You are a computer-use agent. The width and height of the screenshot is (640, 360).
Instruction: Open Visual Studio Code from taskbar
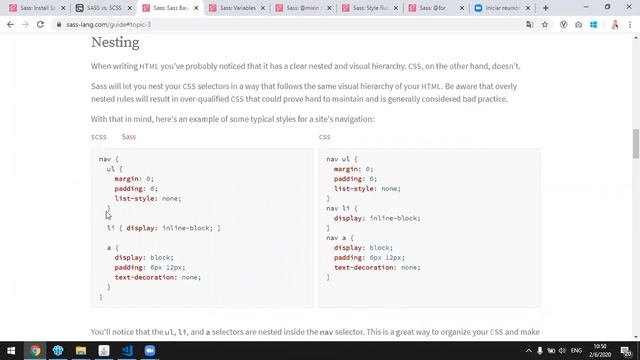pos(127,351)
